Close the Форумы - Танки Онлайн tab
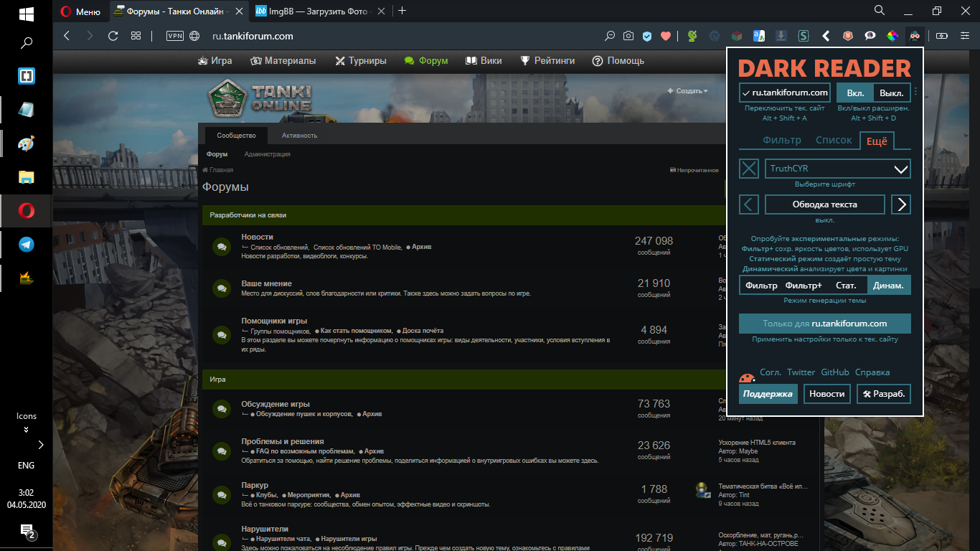Image resolution: width=980 pixels, height=551 pixels. tap(239, 11)
